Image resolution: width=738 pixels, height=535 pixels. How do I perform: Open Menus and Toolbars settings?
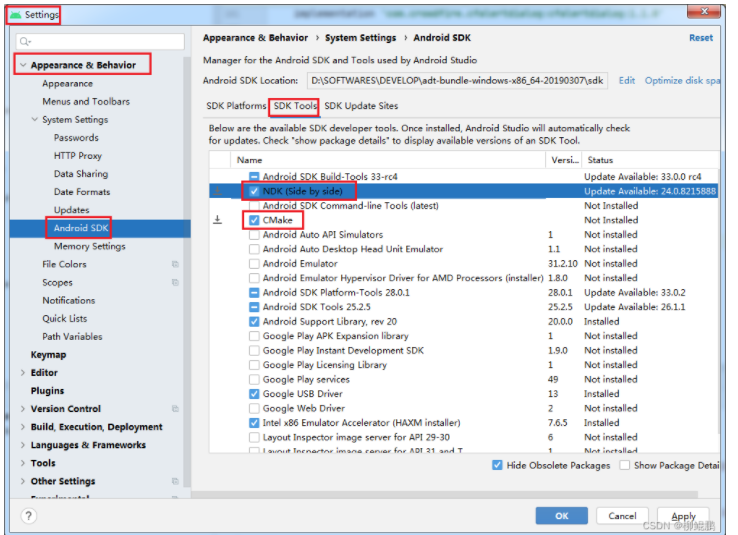(x=86, y=101)
